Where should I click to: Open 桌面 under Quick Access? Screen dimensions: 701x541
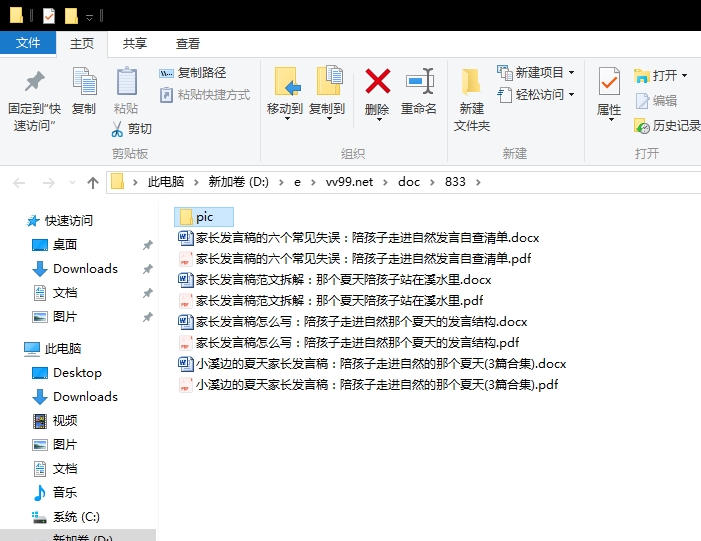pos(55,245)
